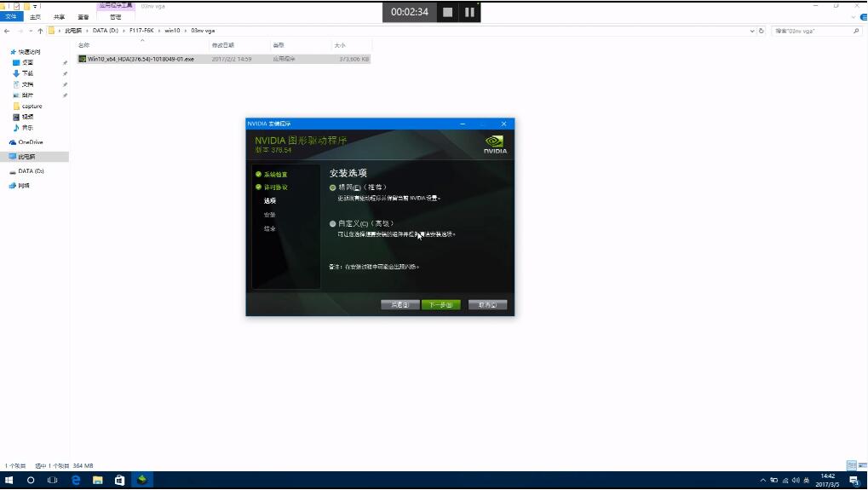Screen dimensions: 868x490
Task: Refresh the current folder view
Action: pos(762,32)
